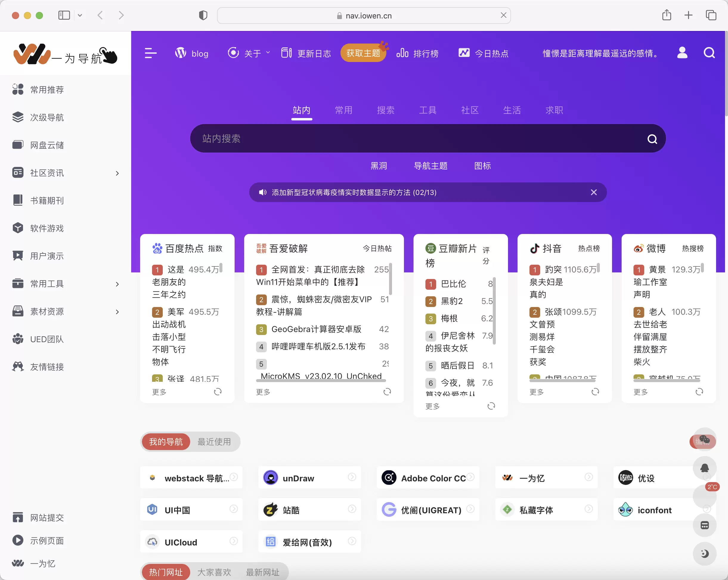Refresh the 微博 热搜榜 card
The width and height of the screenshot is (728, 580).
point(699,392)
